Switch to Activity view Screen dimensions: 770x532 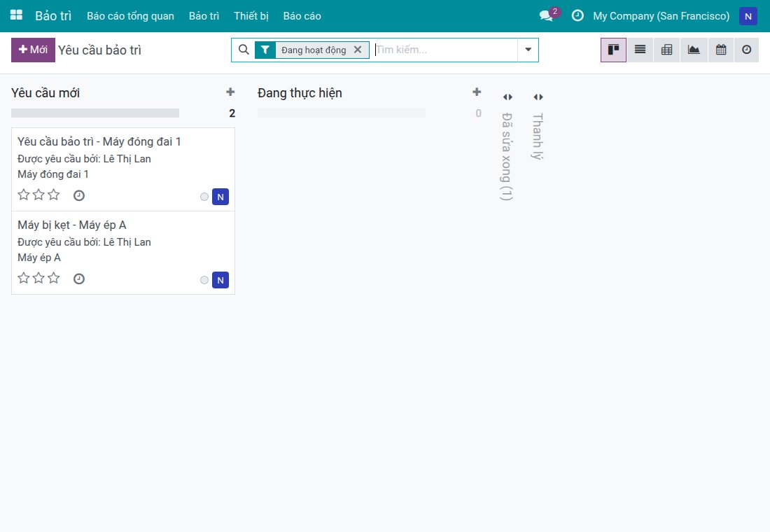pos(746,50)
